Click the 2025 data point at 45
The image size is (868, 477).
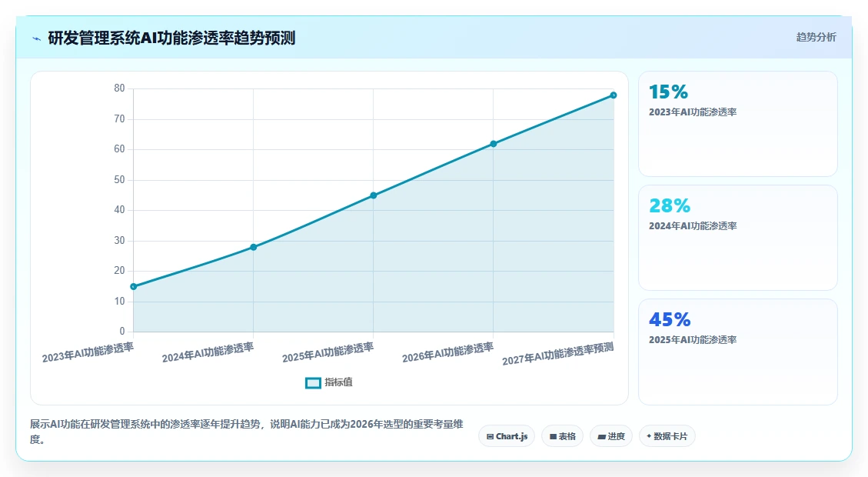(374, 195)
